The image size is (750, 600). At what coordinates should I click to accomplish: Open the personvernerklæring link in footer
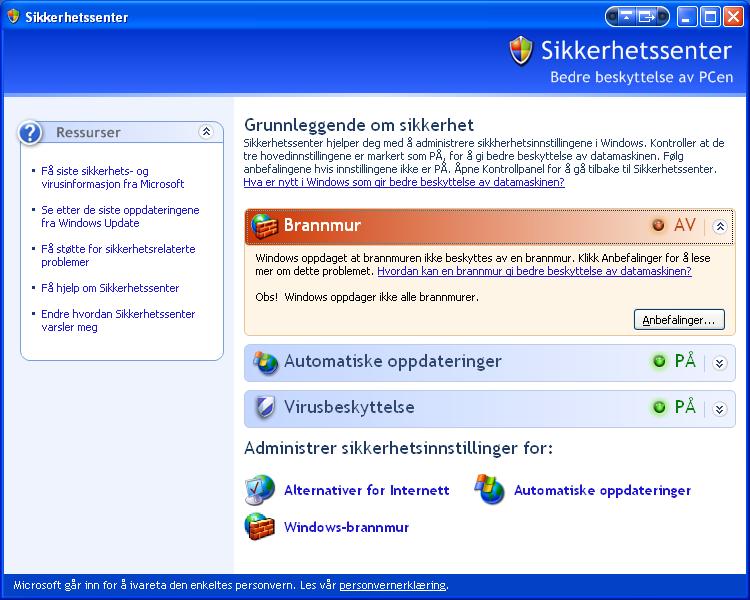tap(392, 585)
